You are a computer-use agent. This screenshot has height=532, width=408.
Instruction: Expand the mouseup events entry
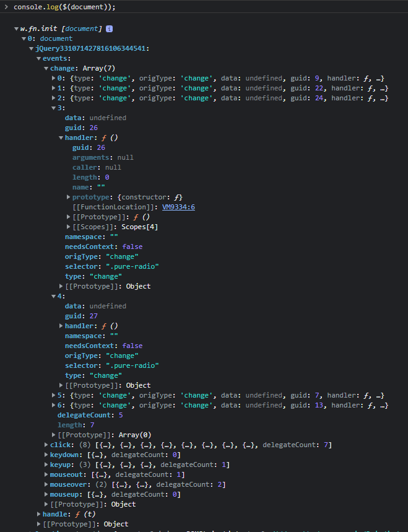[46, 494]
